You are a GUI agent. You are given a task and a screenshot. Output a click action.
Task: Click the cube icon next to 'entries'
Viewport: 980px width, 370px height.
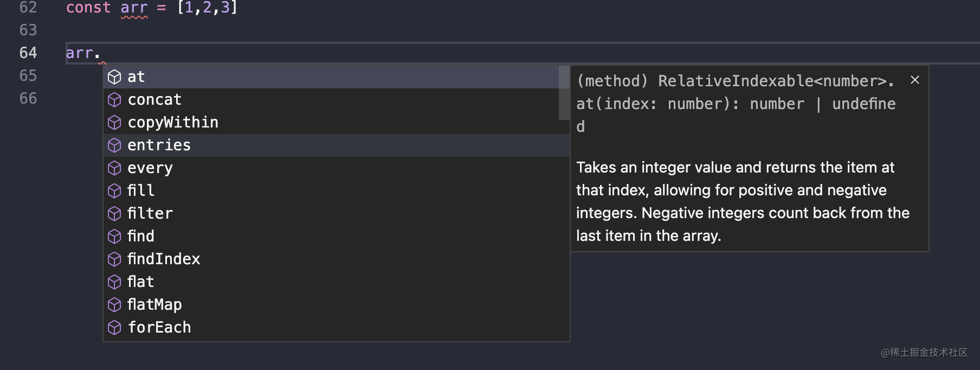114,145
